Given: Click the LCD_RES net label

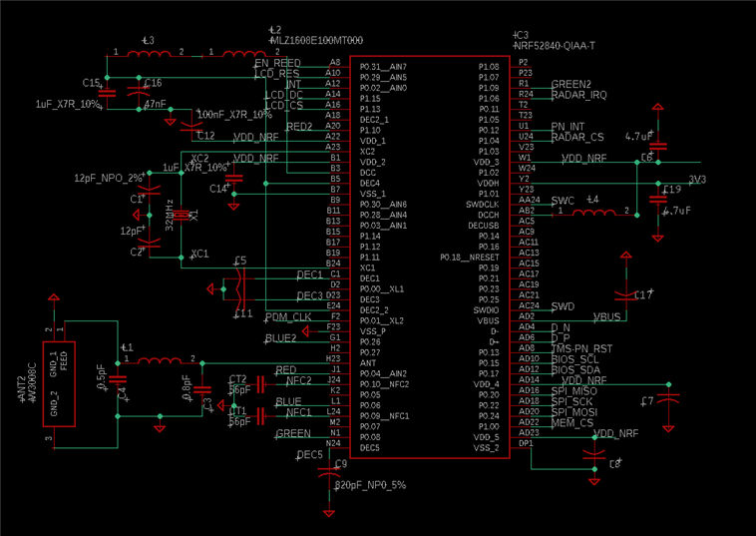Looking at the screenshot, I should pos(277,73).
